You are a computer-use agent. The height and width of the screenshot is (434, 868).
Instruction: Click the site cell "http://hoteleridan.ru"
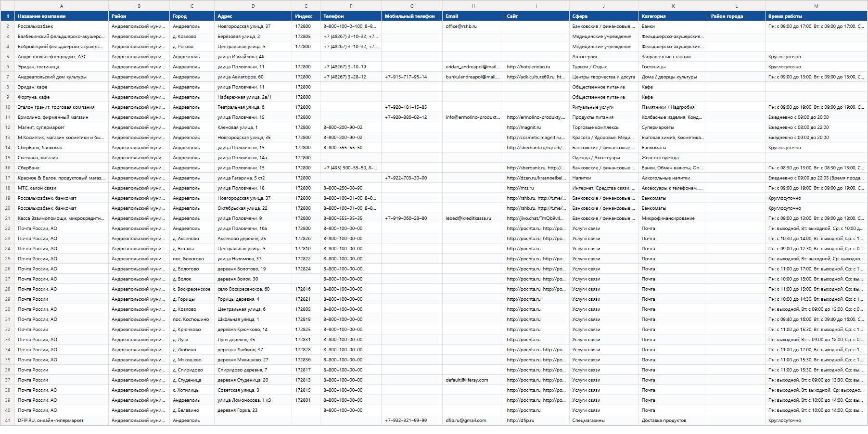[x=536, y=66]
